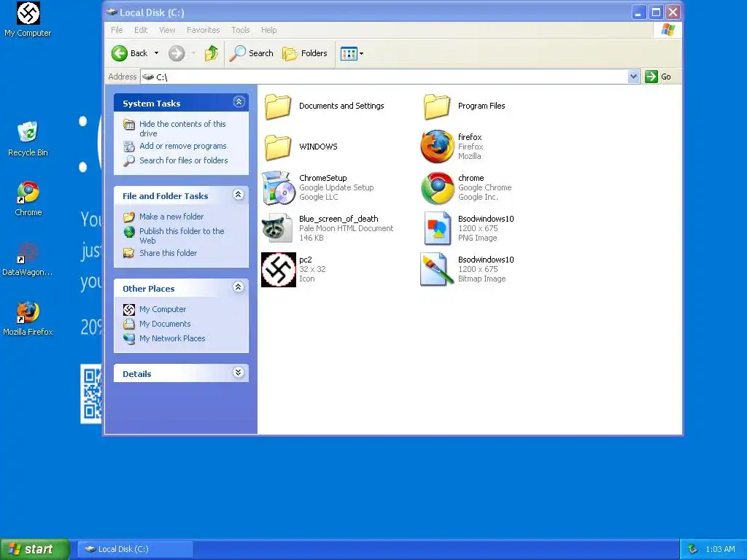Viewport: 747px width, 560px height.
Task: Click Make a new folder link
Action: click(x=171, y=217)
